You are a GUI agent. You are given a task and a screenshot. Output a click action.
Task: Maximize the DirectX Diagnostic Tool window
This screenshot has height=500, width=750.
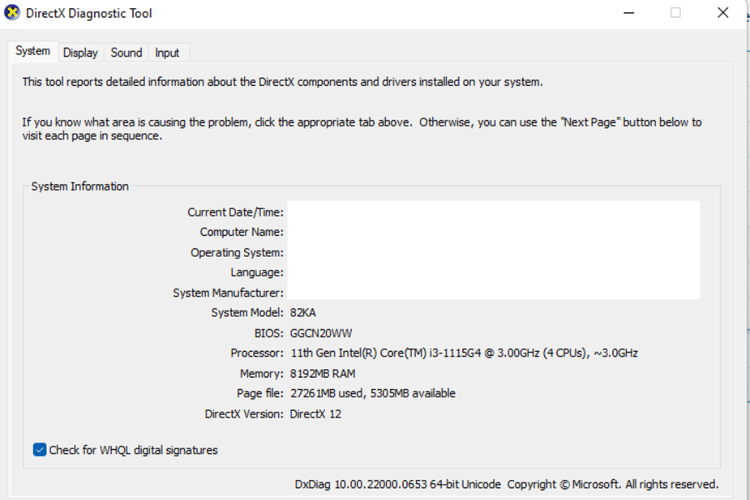pos(675,13)
